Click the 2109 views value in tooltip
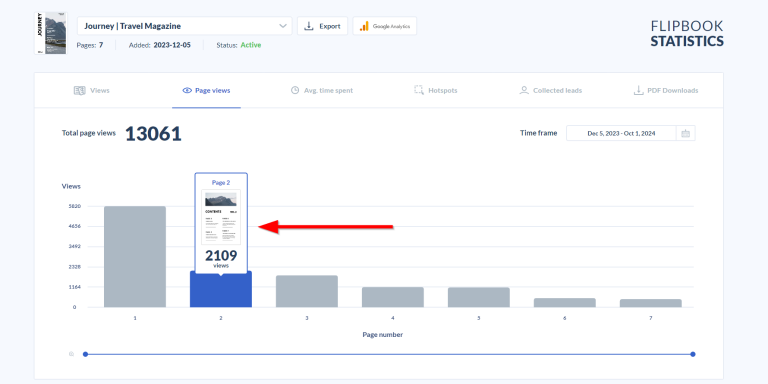Viewport: 768px width, 384px height. (221, 256)
